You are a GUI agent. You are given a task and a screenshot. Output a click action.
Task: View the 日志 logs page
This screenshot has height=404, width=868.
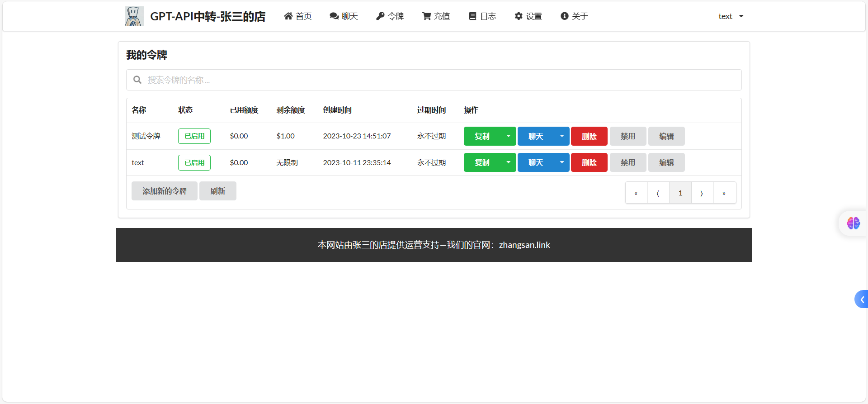[x=482, y=16]
